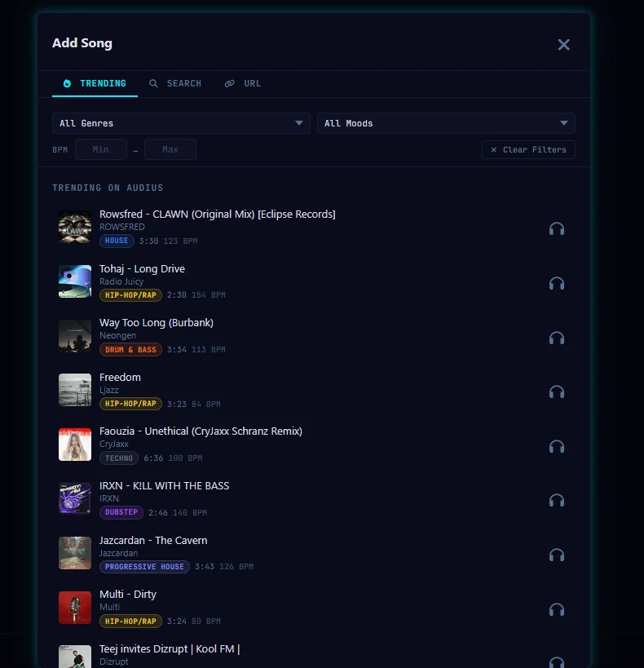Preview Faouzia - Unethical remix headphones icon
Image resolution: width=644 pixels, height=668 pixels.
556,446
